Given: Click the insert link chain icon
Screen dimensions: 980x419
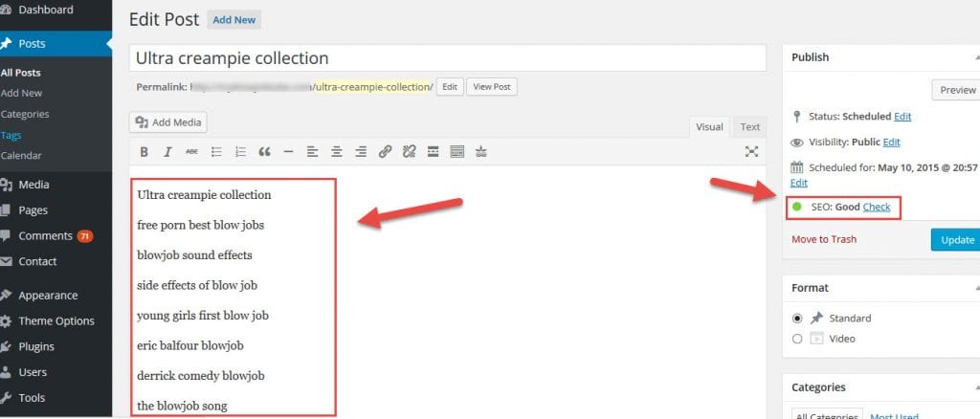Looking at the screenshot, I should (385, 151).
